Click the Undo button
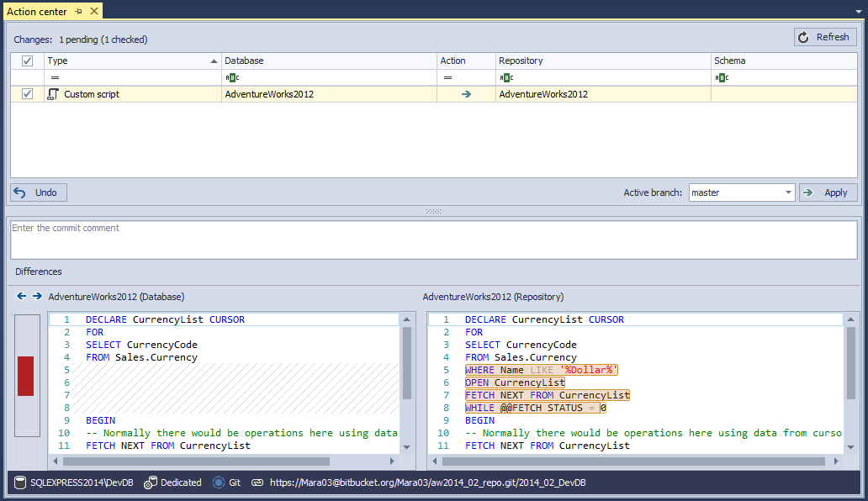 click(x=38, y=192)
